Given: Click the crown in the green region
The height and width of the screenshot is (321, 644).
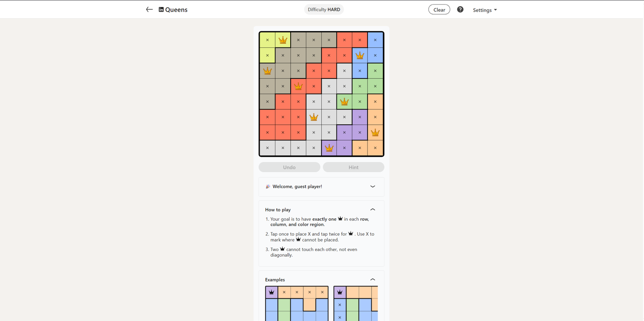Looking at the screenshot, I should (x=344, y=102).
